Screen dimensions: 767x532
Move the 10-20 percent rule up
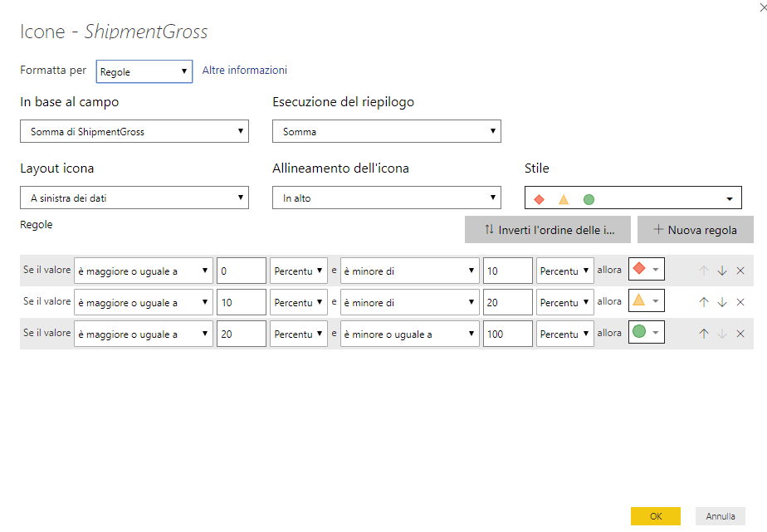click(703, 302)
